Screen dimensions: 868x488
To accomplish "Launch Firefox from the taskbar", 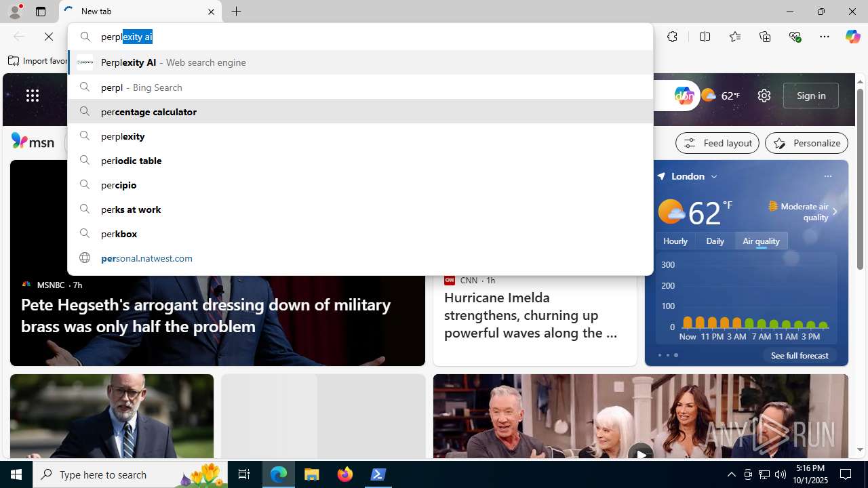I will click(345, 474).
